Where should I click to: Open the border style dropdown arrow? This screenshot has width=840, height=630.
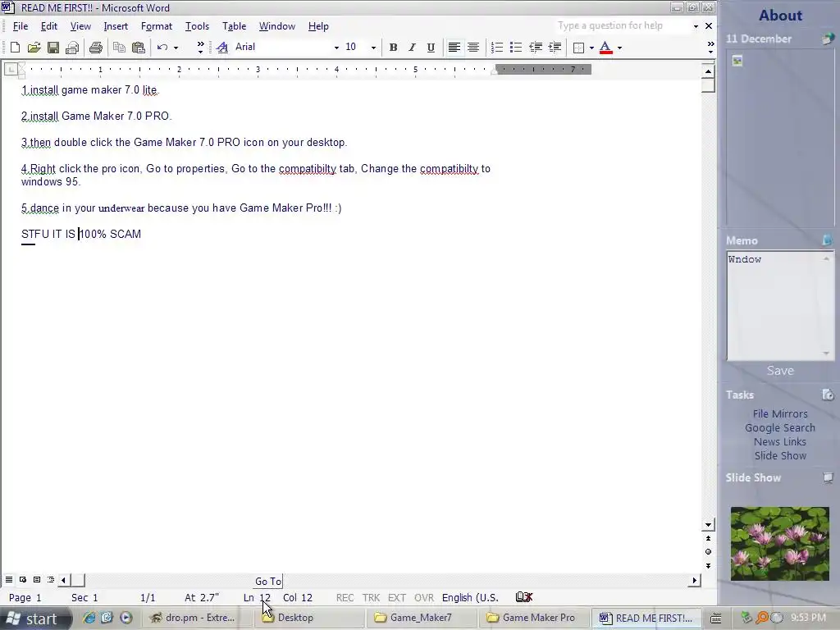click(x=591, y=48)
